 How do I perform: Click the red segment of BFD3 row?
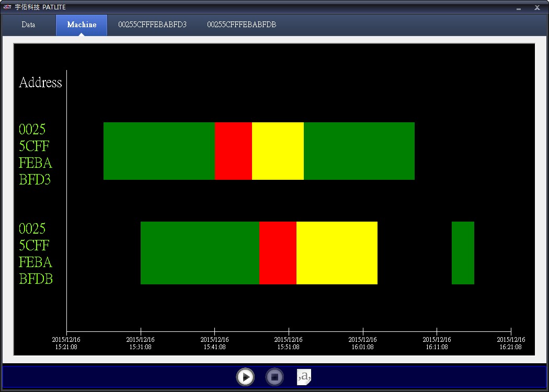point(233,151)
